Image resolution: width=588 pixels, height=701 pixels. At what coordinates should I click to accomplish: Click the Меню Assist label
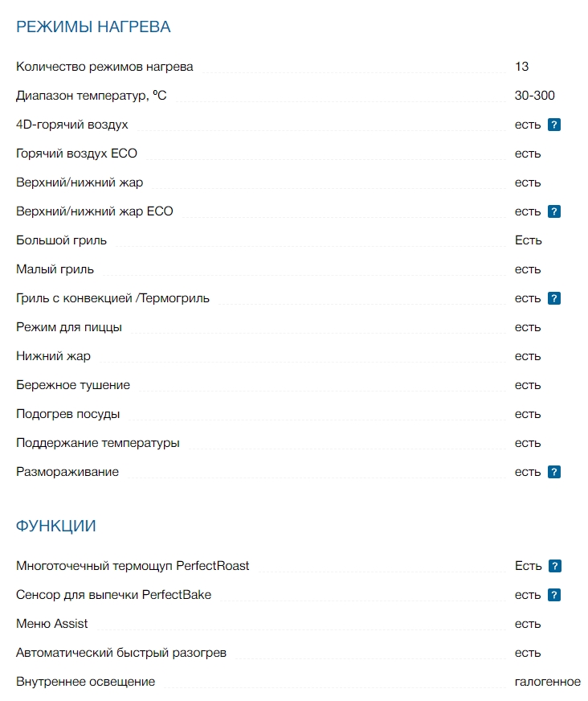[52, 624]
